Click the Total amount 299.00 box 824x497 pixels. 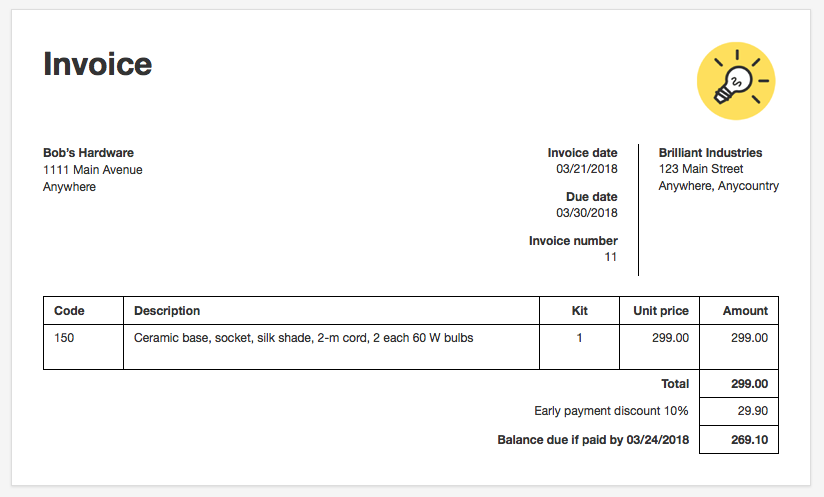click(x=739, y=384)
